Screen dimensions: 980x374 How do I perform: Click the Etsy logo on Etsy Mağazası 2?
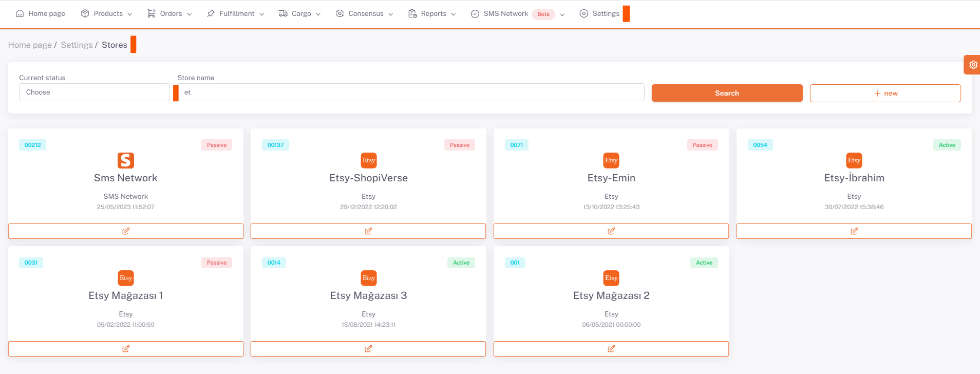pyautogui.click(x=611, y=278)
